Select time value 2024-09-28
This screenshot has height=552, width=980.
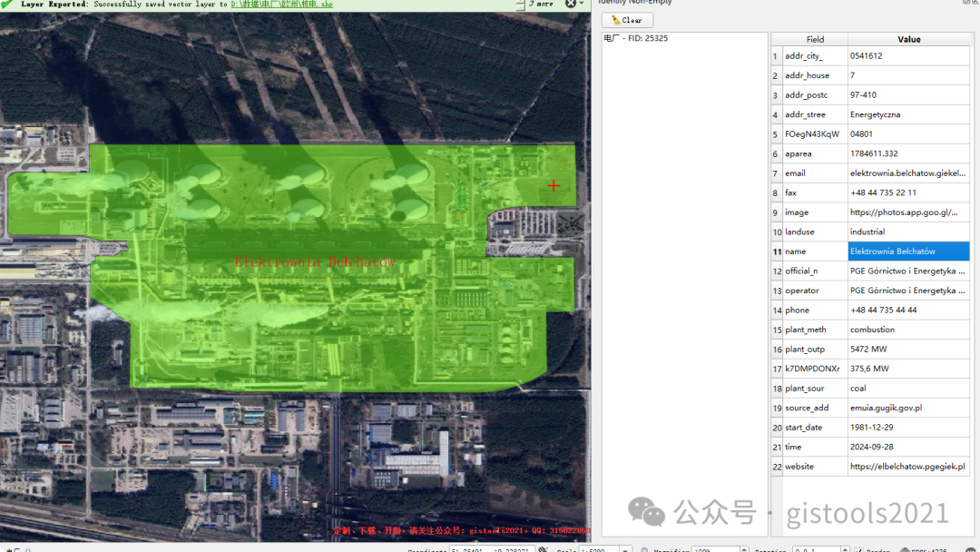click(908, 447)
